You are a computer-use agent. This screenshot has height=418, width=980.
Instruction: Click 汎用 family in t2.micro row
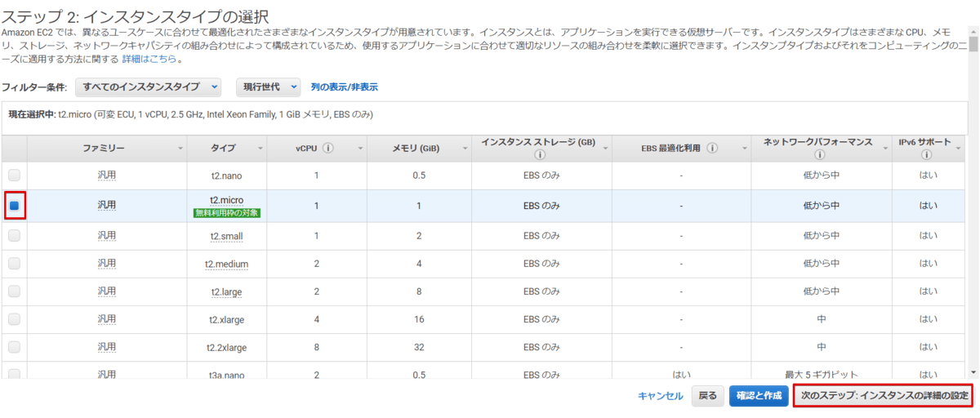coord(107,206)
